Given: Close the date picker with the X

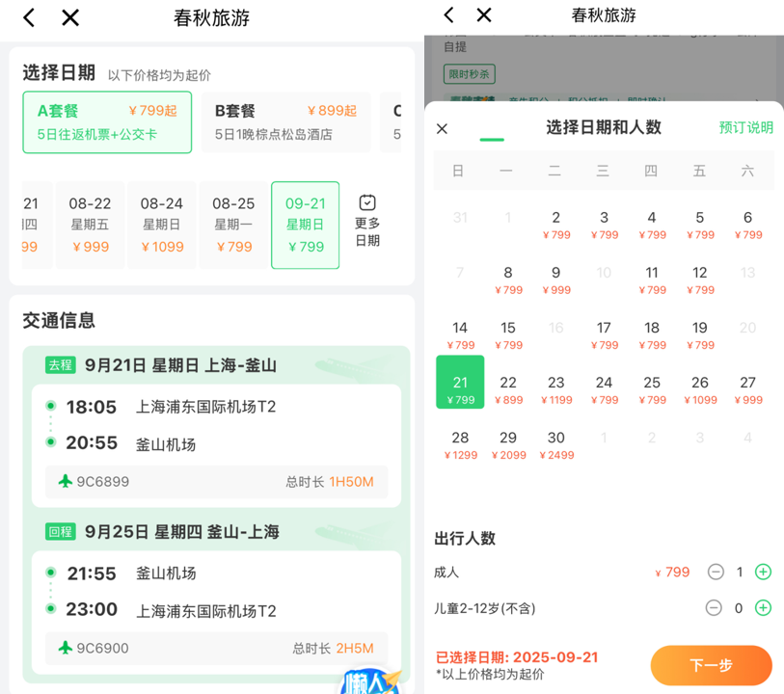Looking at the screenshot, I should click(442, 128).
